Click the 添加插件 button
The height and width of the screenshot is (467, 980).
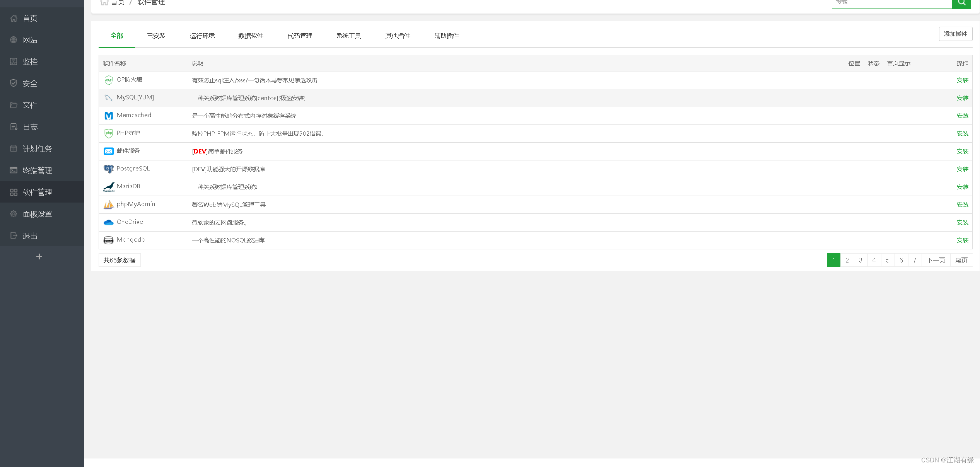(955, 34)
